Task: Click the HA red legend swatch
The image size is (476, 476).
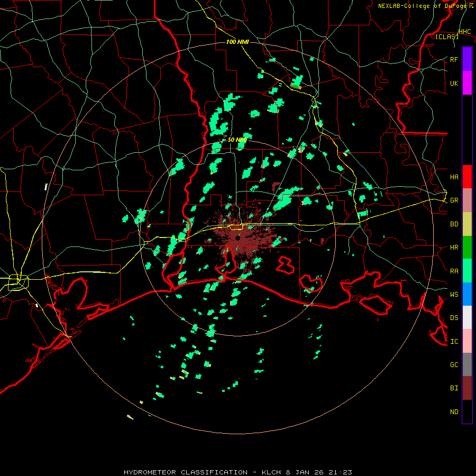Action: tap(467, 177)
